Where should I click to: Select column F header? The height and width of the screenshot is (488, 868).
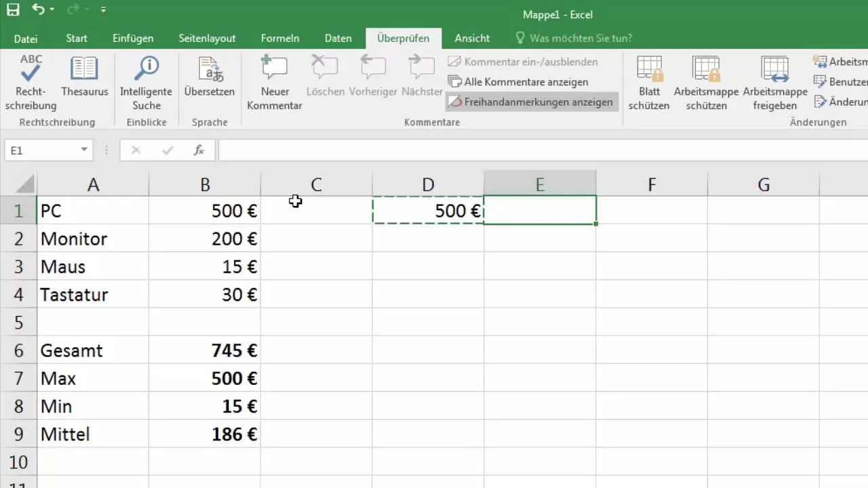[652, 184]
